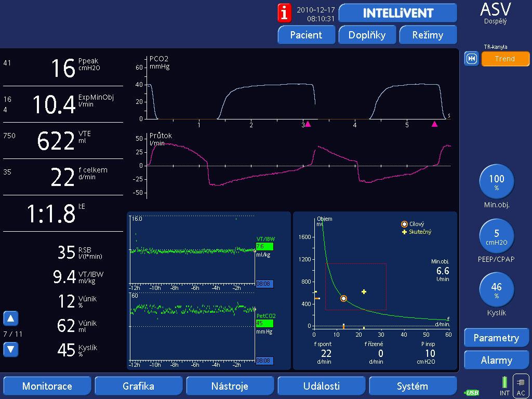
Task: Tap the AC power plug icon
Action: point(521,385)
